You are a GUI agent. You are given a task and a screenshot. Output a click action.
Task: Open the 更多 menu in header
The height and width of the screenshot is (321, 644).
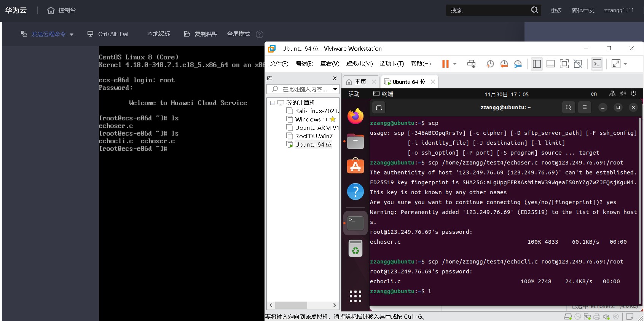(x=556, y=10)
